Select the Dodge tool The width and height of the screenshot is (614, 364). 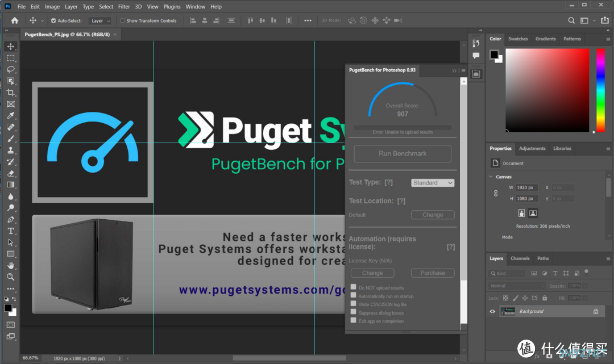(11, 208)
